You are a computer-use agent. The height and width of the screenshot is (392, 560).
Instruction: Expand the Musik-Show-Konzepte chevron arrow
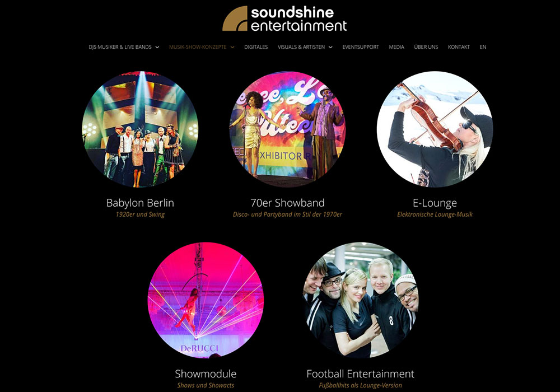coord(232,47)
